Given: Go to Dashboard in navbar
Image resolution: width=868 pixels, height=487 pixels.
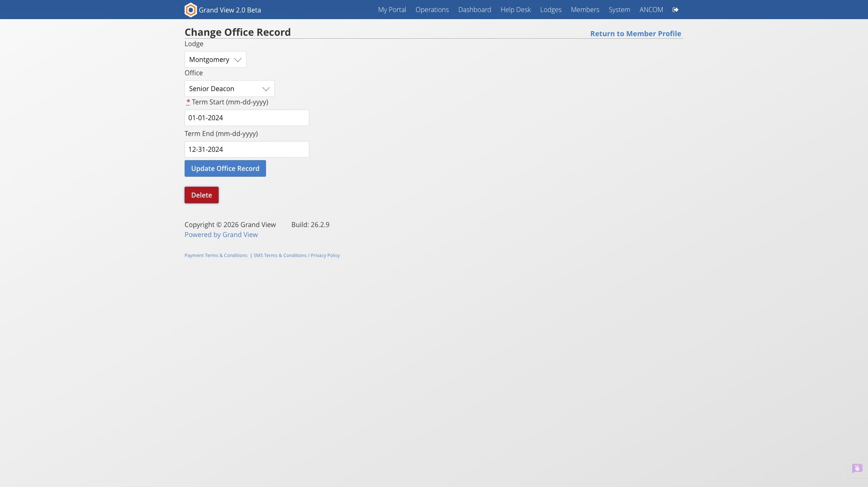Looking at the screenshot, I should [474, 10].
